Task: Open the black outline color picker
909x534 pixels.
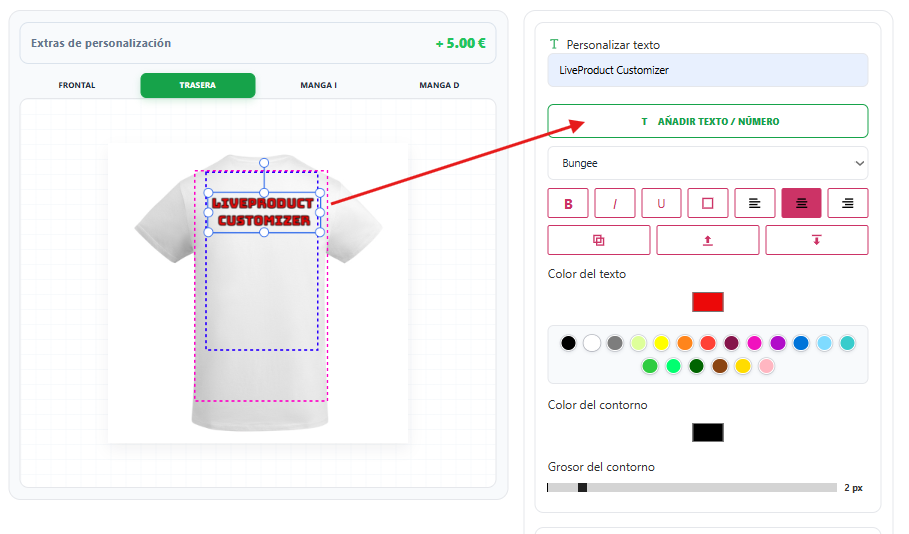Action: pyautogui.click(x=708, y=433)
